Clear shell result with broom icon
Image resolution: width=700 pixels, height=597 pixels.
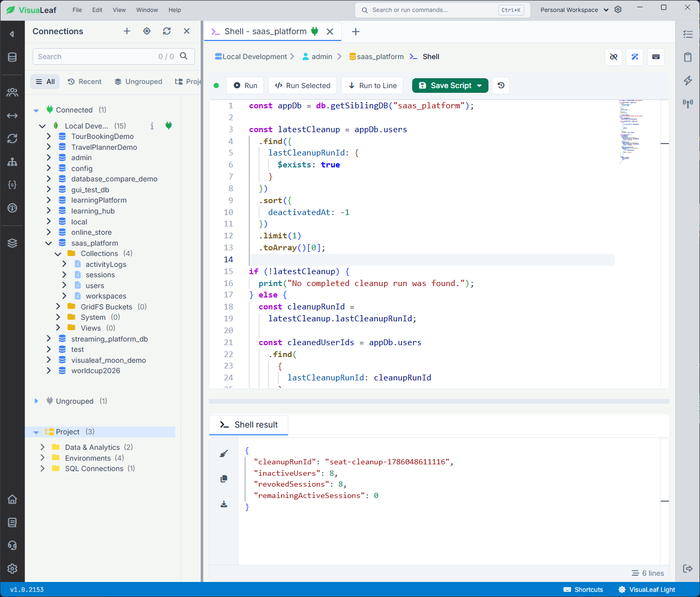pos(223,453)
